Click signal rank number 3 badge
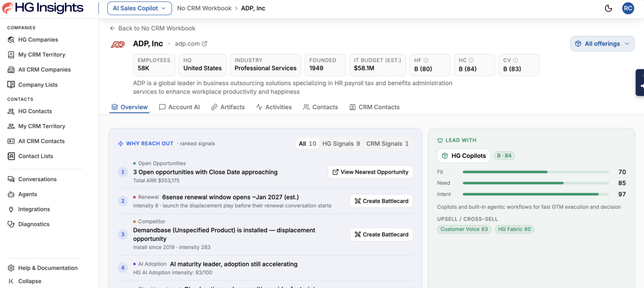The height and width of the screenshot is (288, 644). 123,234
